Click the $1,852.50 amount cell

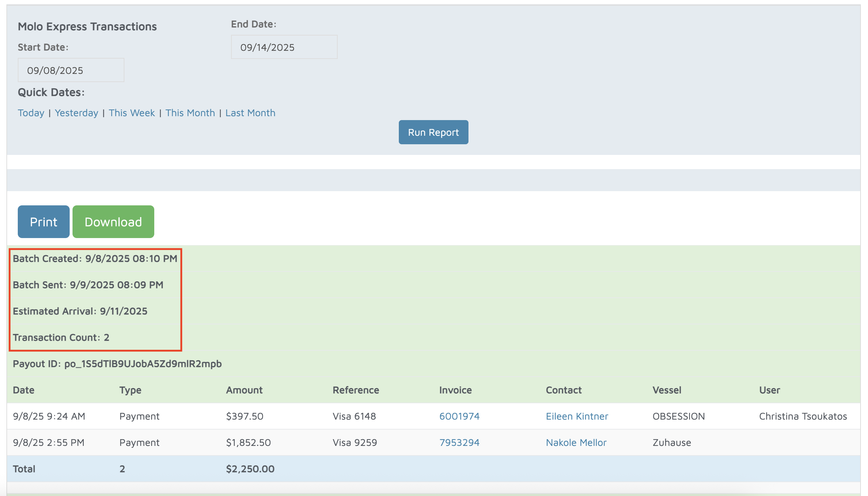point(248,442)
